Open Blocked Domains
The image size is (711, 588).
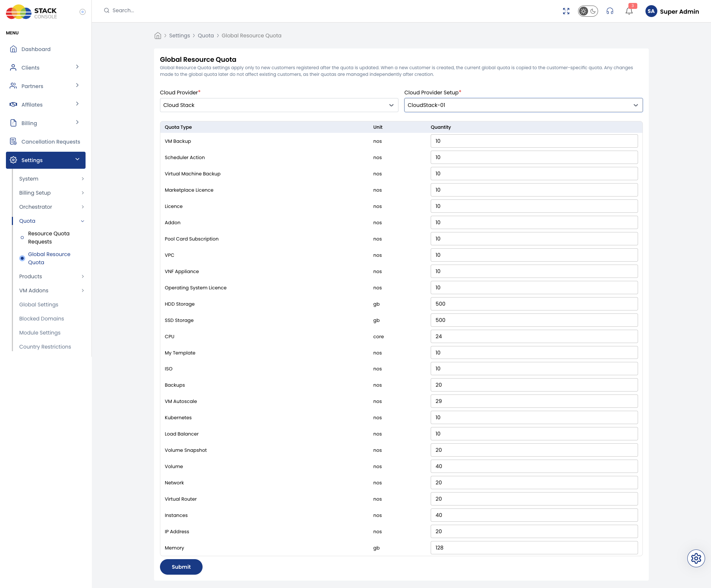(41, 319)
